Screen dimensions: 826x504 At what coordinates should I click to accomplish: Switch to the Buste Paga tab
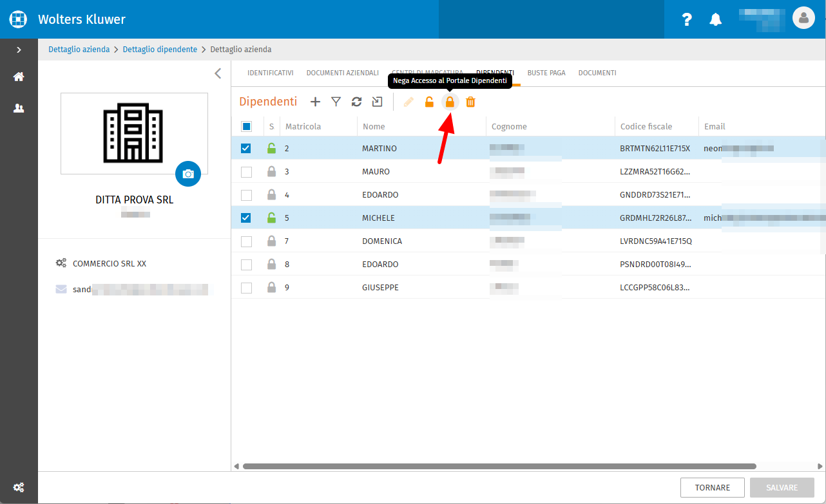546,73
